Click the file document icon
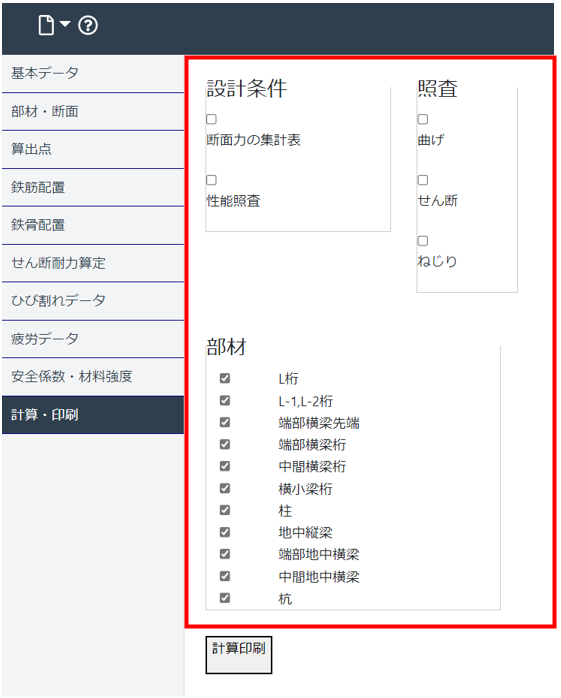This screenshot has width=561, height=698. click(x=46, y=25)
